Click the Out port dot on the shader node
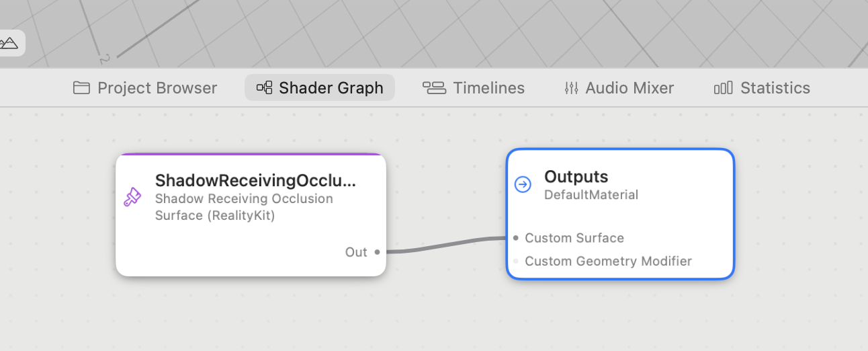Viewport: 868px width, 351px height. point(377,252)
